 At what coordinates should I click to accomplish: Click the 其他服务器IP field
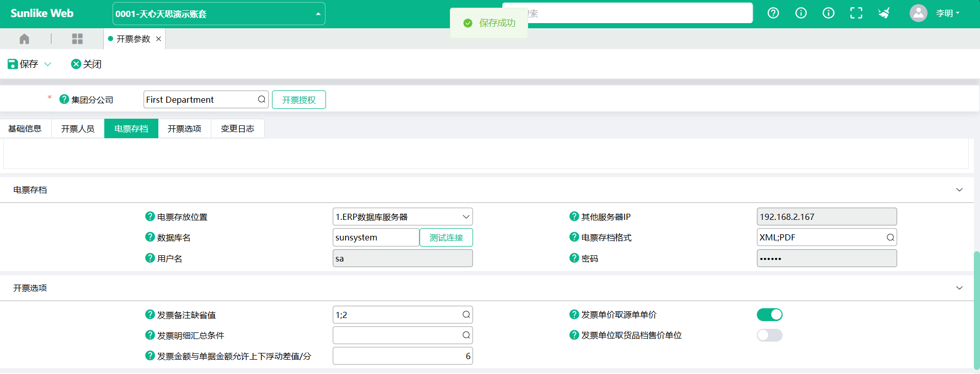[x=827, y=217]
